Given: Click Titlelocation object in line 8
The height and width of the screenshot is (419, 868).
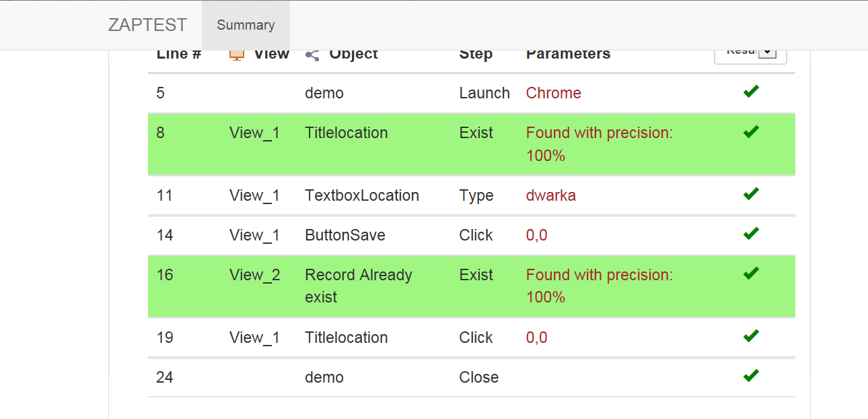Looking at the screenshot, I should (347, 133).
